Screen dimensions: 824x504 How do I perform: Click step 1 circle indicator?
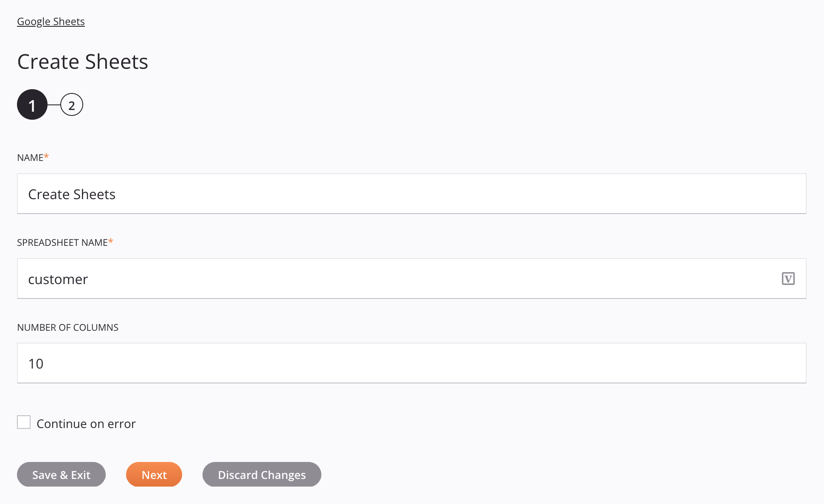tap(32, 104)
